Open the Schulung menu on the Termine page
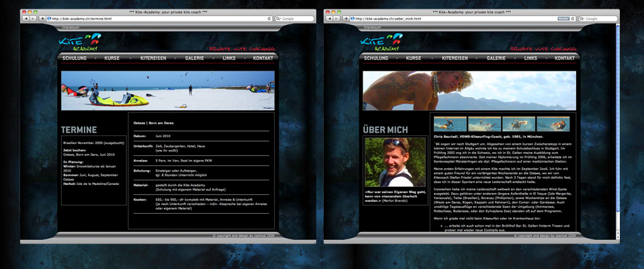644x269 pixels. coord(75,59)
